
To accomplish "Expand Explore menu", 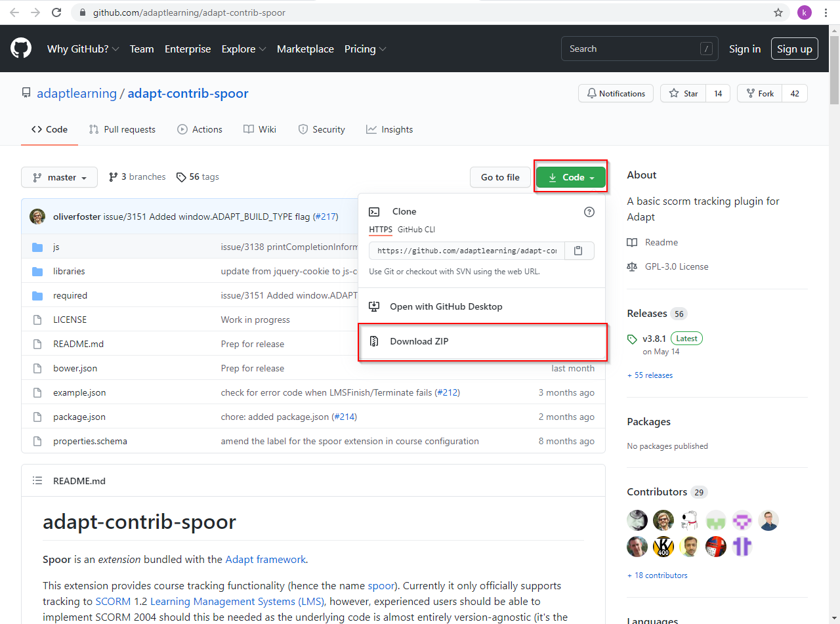I will [x=243, y=49].
